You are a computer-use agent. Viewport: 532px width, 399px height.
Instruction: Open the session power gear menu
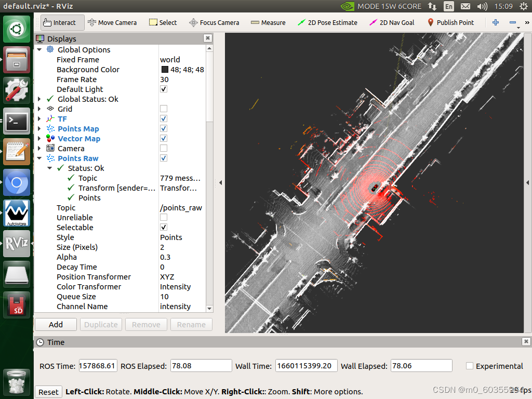pyautogui.click(x=524, y=6)
